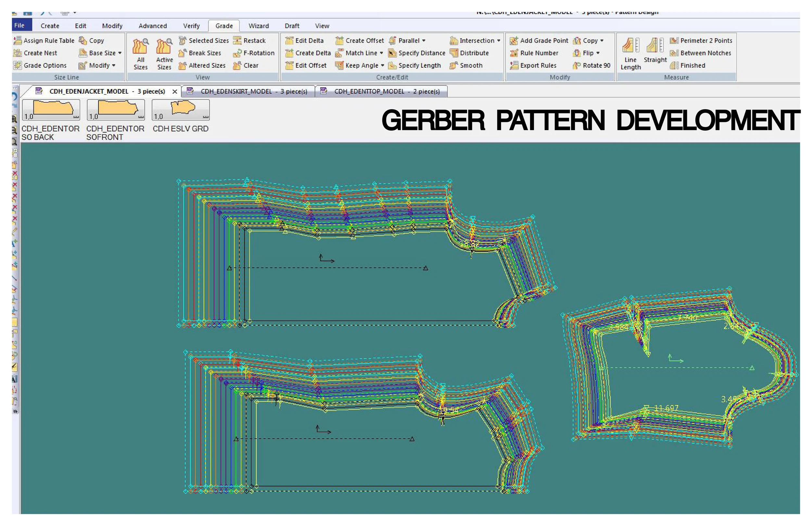Click the Distribute tool
This screenshot has height=526, width=812.
click(469, 53)
